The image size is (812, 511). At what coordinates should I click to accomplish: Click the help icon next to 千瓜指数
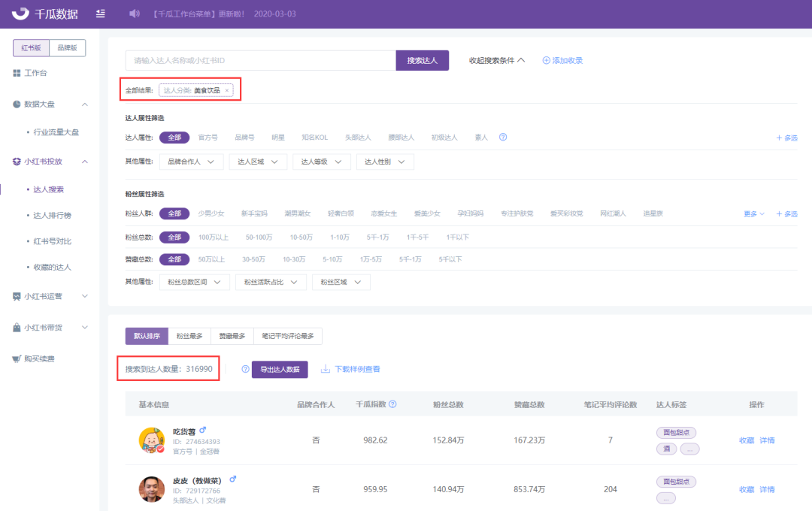point(392,404)
